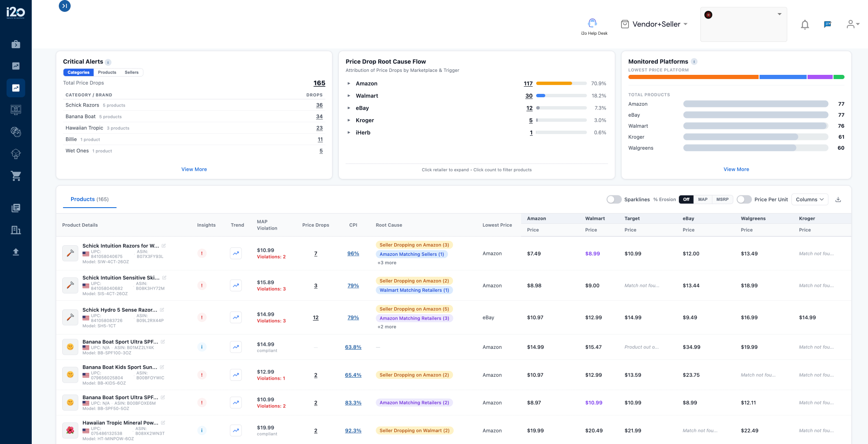
Task: Expand Kroger in Root Cause Flow
Action: [x=349, y=121]
